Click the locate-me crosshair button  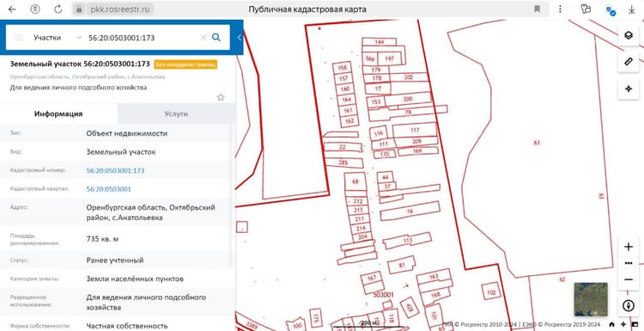(628, 89)
